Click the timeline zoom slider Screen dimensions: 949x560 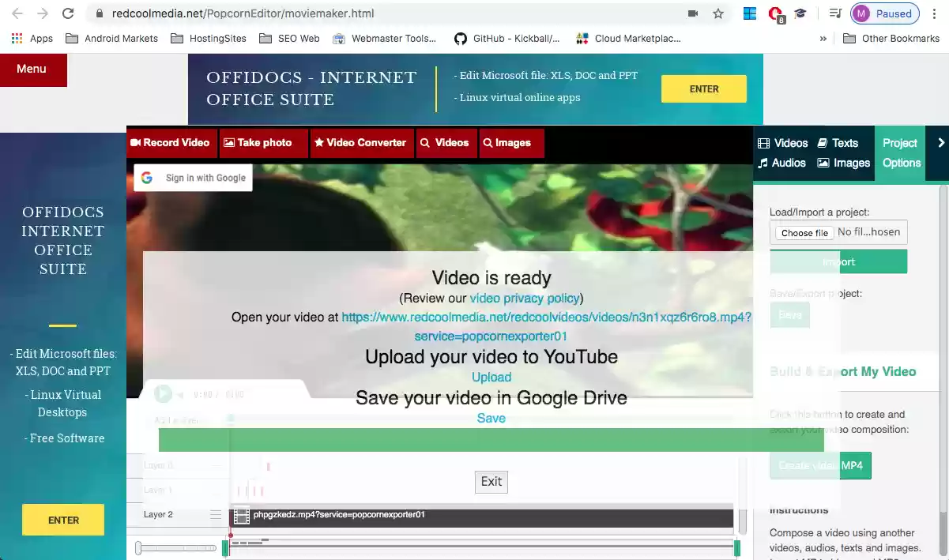point(174,547)
